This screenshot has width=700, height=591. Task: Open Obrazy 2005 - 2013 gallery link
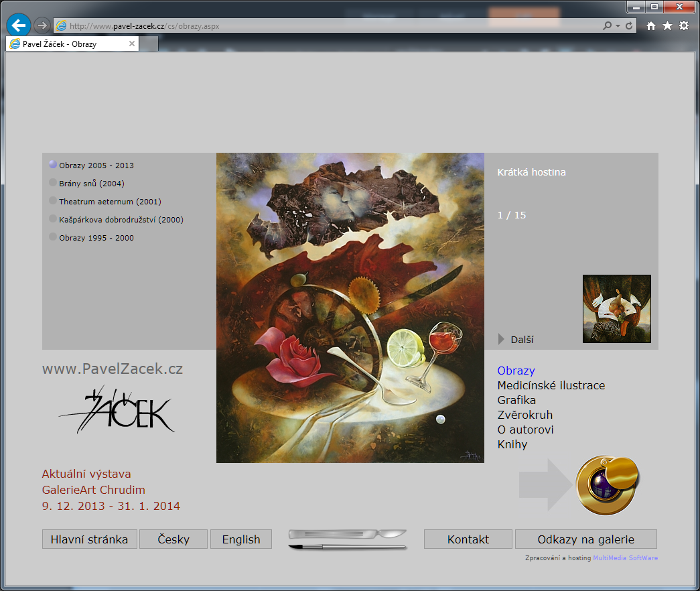[96, 166]
